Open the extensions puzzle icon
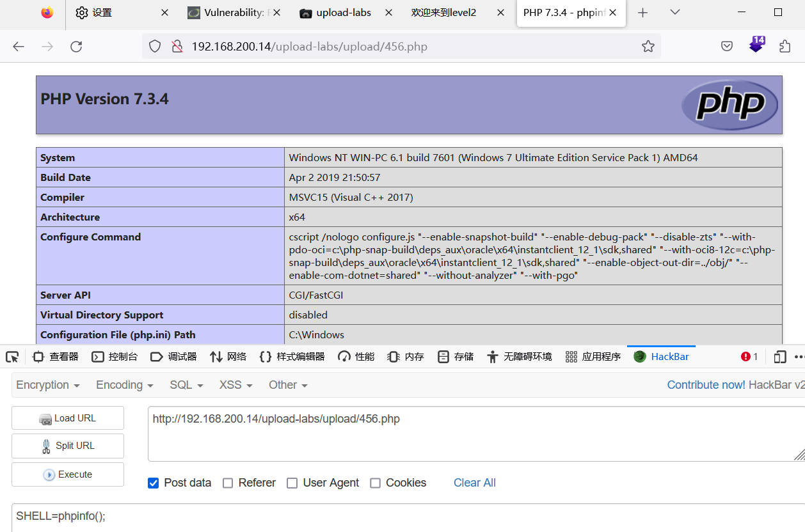 [x=785, y=46]
